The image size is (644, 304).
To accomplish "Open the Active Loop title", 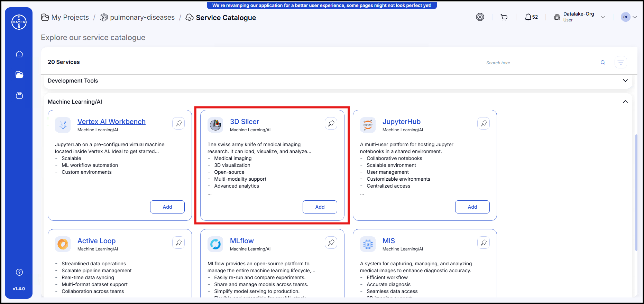I will point(96,241).
